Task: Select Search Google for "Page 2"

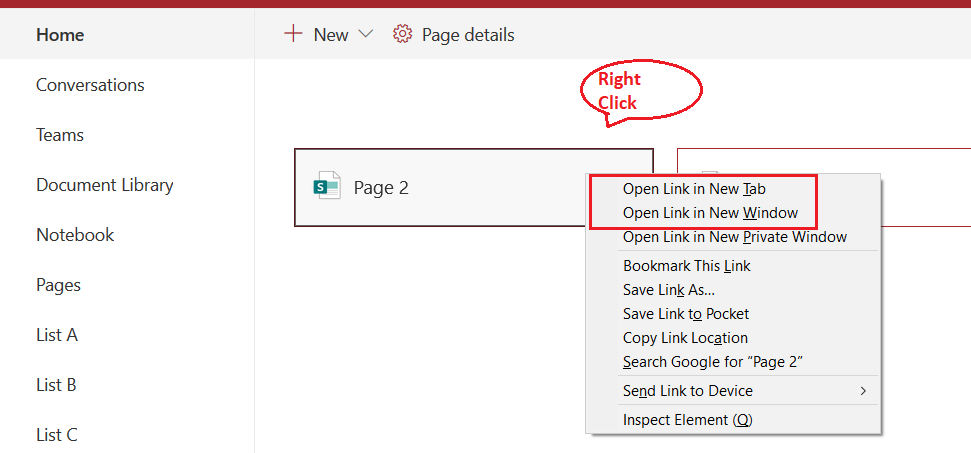Action: pyautogui.click(x=733, y=361)
